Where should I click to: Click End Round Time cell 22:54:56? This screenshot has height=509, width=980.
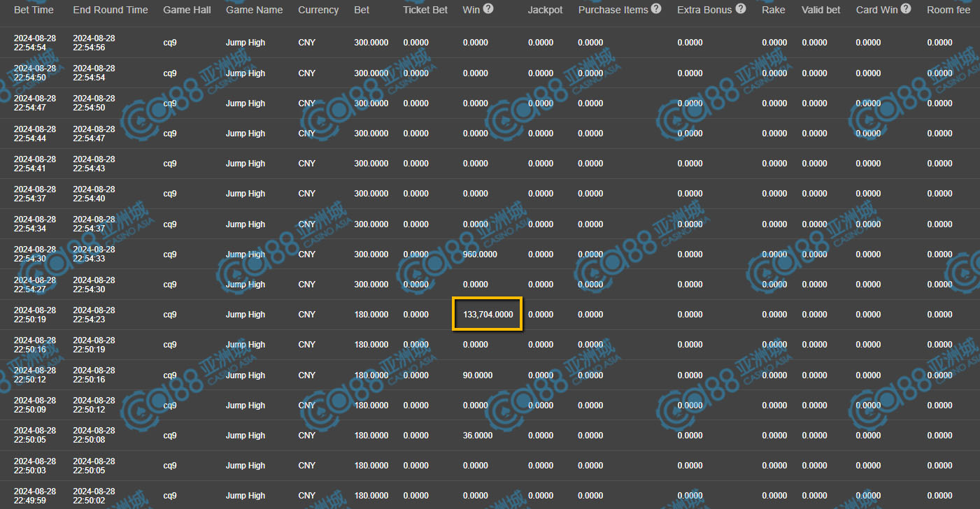pyautogui.click(x=94, y=43)
